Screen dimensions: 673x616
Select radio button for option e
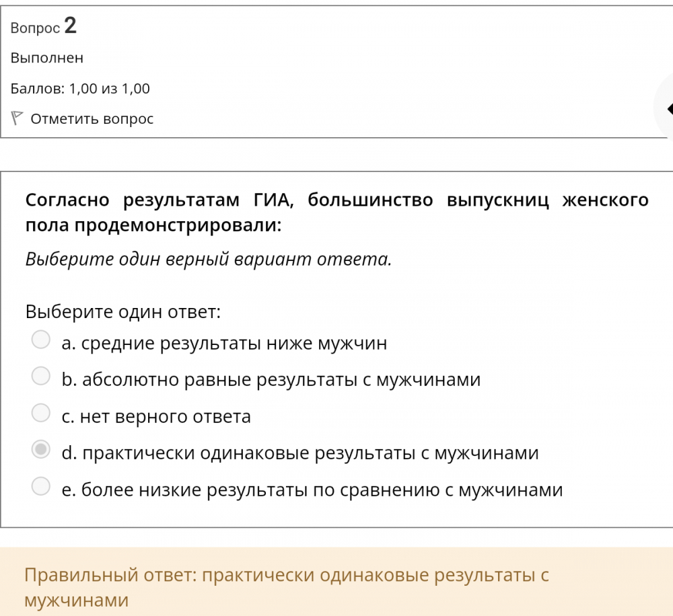pyautogui.click(x=42, y=486)
